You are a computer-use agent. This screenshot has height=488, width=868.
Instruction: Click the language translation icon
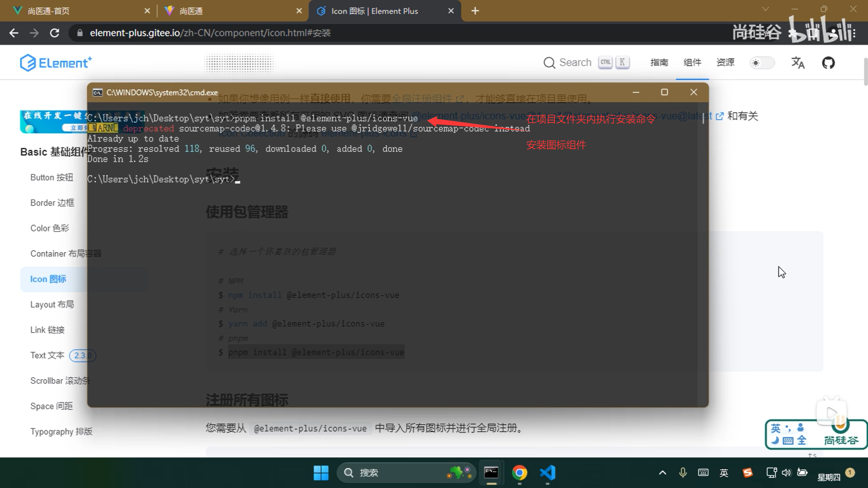[x=798, y=63]
